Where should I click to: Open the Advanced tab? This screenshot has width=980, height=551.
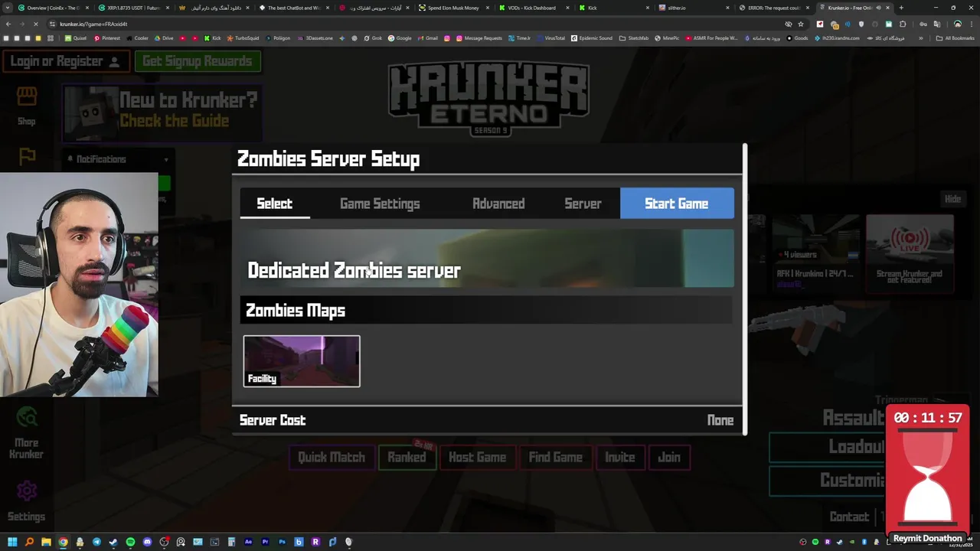[498, 204]
